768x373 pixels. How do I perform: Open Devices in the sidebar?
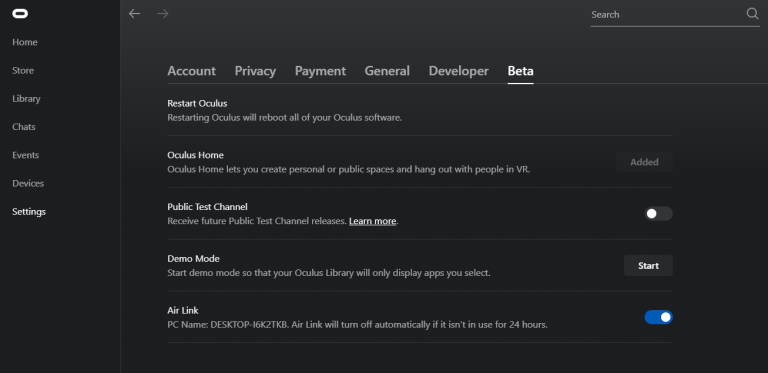coord(28,184)
